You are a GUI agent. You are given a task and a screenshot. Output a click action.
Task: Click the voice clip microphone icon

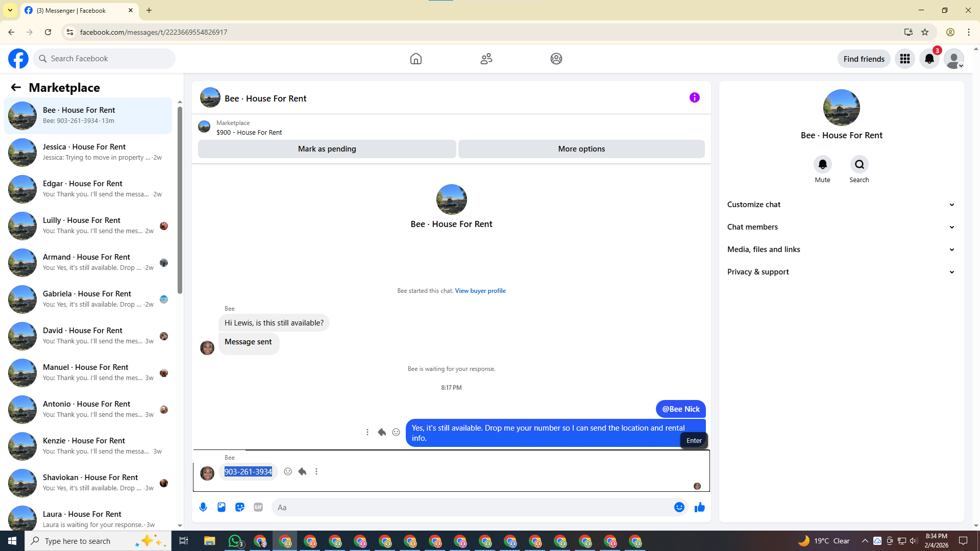(203, 507)
